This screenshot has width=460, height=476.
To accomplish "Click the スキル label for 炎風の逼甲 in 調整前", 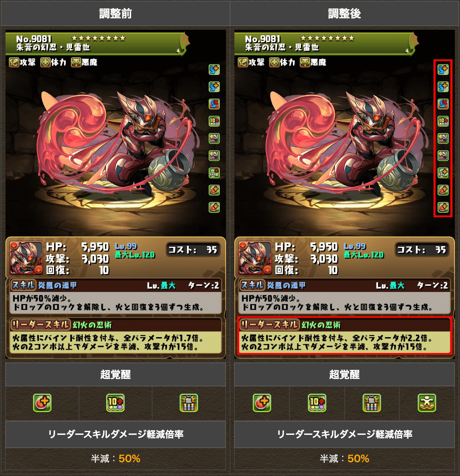I will click(24, 285).
